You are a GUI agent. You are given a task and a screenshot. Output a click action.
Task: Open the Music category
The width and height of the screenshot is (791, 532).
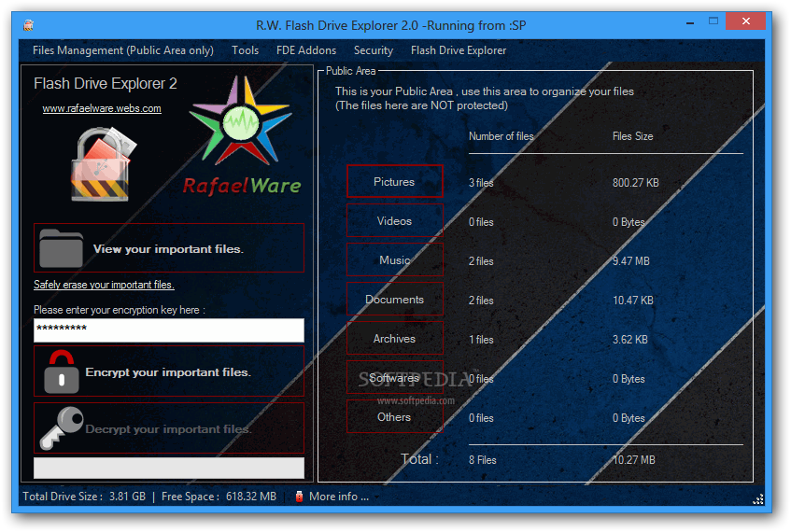(394, 259)
